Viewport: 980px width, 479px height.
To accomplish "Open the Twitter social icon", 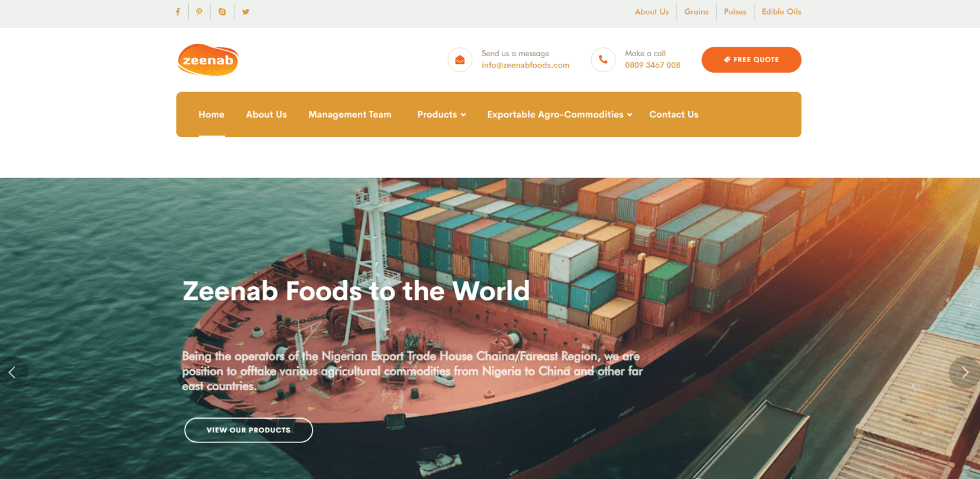I will point(246,12).
